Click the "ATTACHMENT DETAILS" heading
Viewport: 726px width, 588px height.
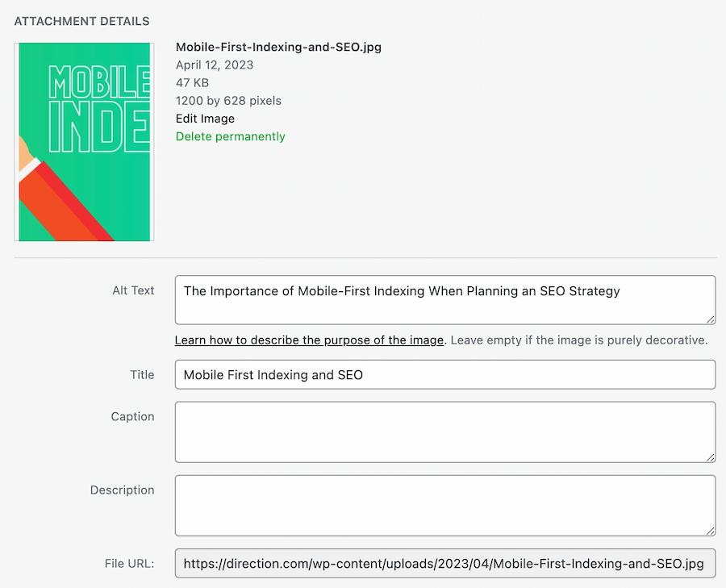81,21
